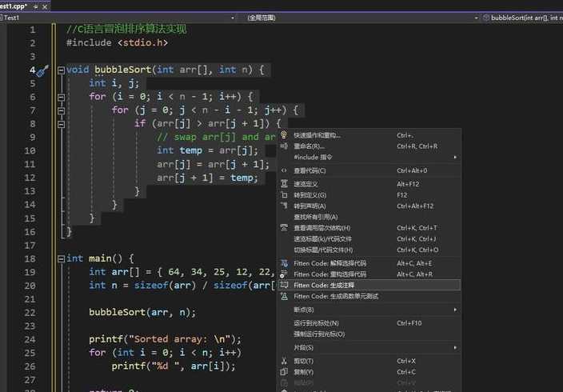Viewport: 563px width, 392px height.
Task: Select Fitten Code: 生成函数单元测试
Action: (x=369, y=296)
